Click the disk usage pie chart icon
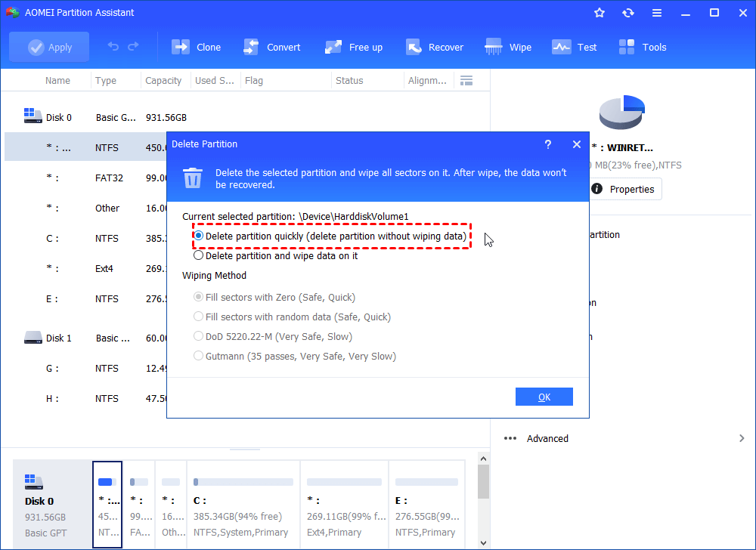The image size is (756, 550). tap(622, 113)
